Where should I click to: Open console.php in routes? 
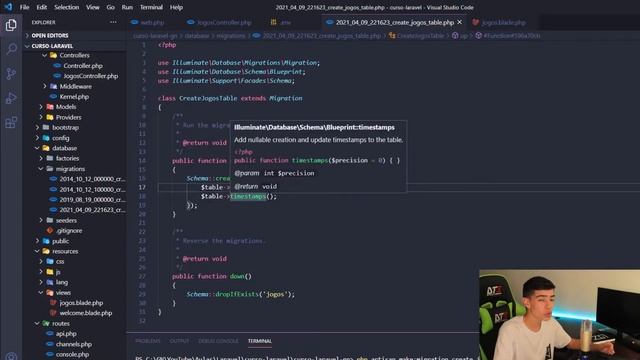(x=72, y=354)
